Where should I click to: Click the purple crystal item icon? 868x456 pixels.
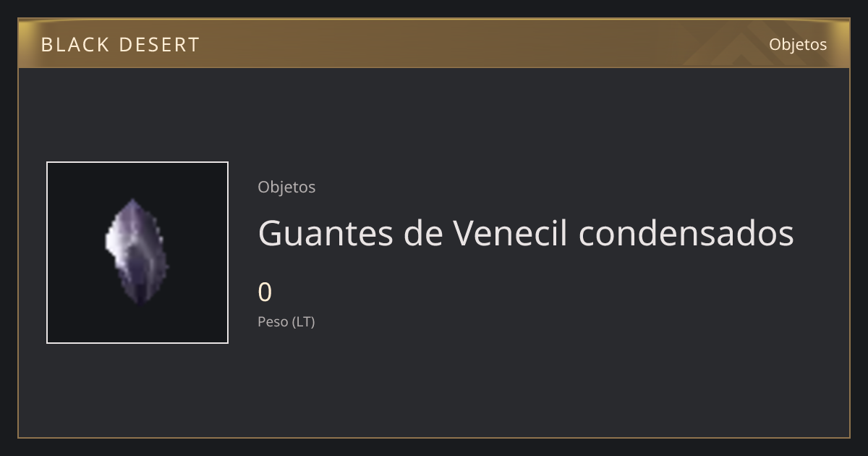137,252
